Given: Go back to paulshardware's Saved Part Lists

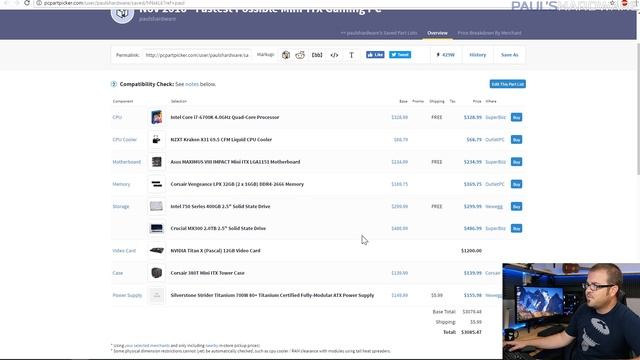Looking at the screenshot, I should click(379, 33).
